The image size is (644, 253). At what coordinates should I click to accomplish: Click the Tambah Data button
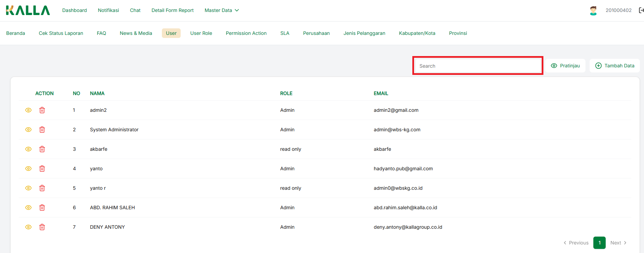[x=615, y=66]
